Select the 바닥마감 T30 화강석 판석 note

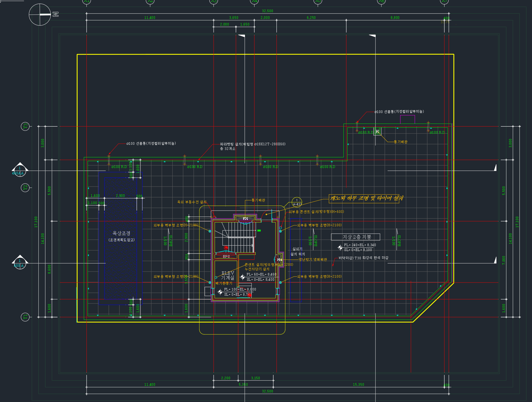click(x=363, y=258)
